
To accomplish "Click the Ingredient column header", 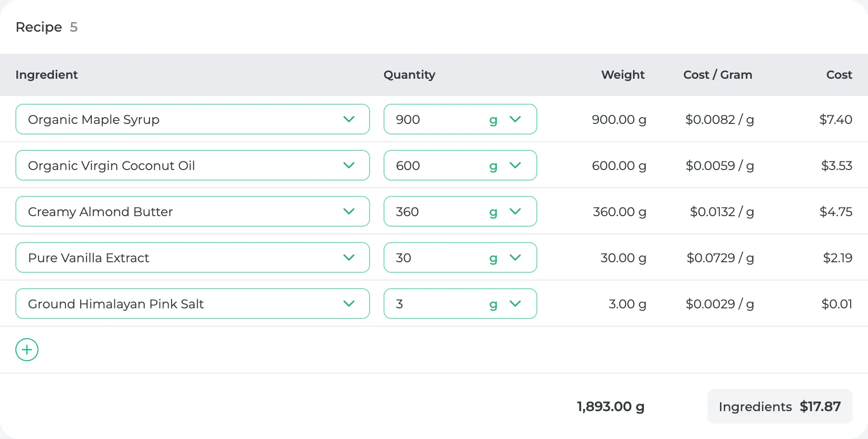I will [x=47, y=74].
